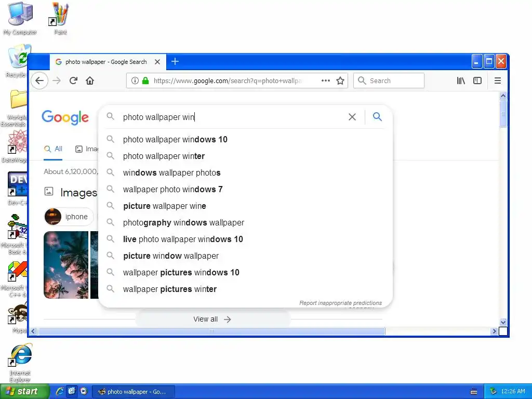Viewport: 532px width, 399px height.
Task: Open the Firefox Library icon
Action: pyautogui.click(x=461, y=81)
